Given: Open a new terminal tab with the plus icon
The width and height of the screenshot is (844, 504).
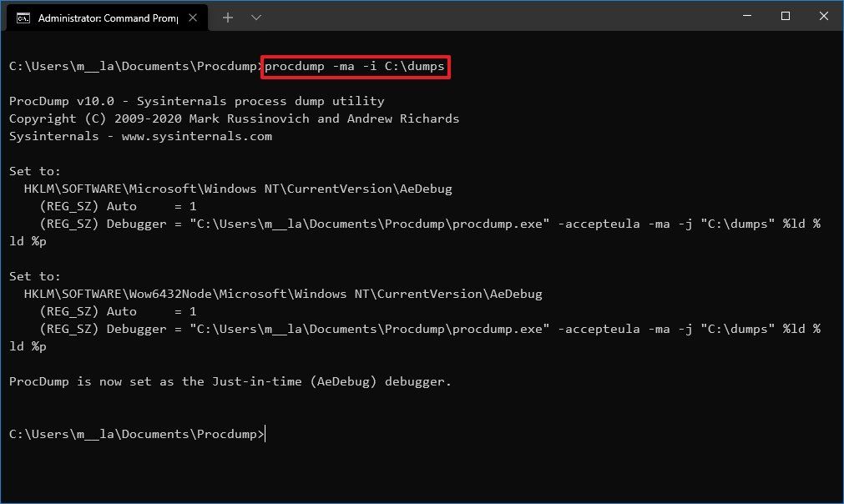Looking at the screenshot, I should 227,17.
